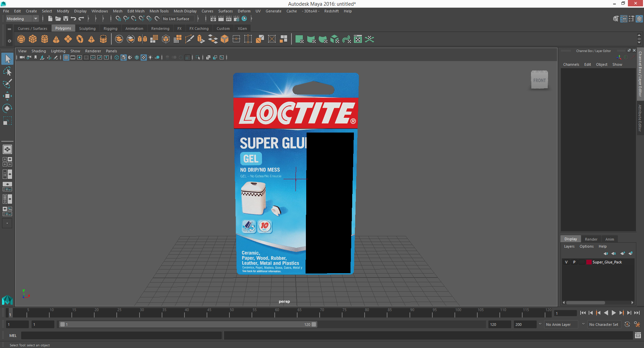The width and height of the screenshot is (644, 348).
Task: Open the shelf editor gear icon
Action: tap(9, 41)
